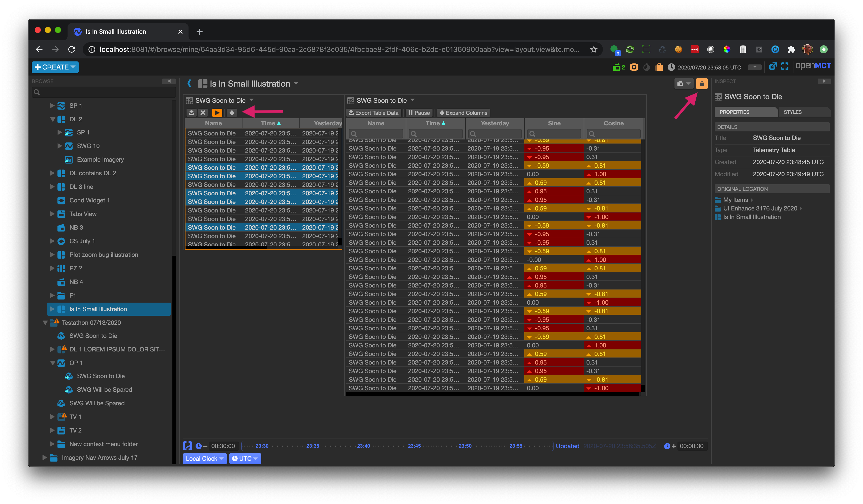
Task: Click the export telemetry icon in left table toolbar
Action: pyautogui.click(x=192, y=112)
